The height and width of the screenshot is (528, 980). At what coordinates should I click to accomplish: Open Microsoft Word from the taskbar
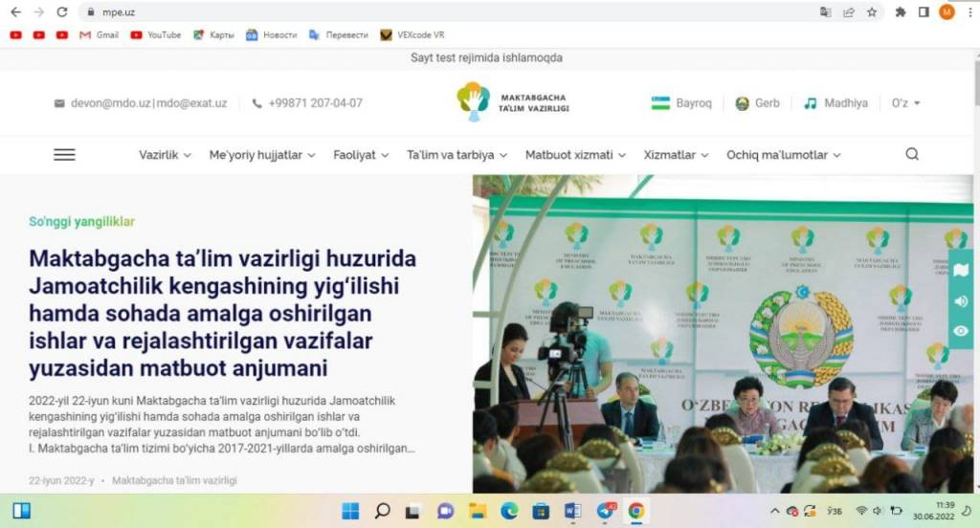tap(572, 511)
